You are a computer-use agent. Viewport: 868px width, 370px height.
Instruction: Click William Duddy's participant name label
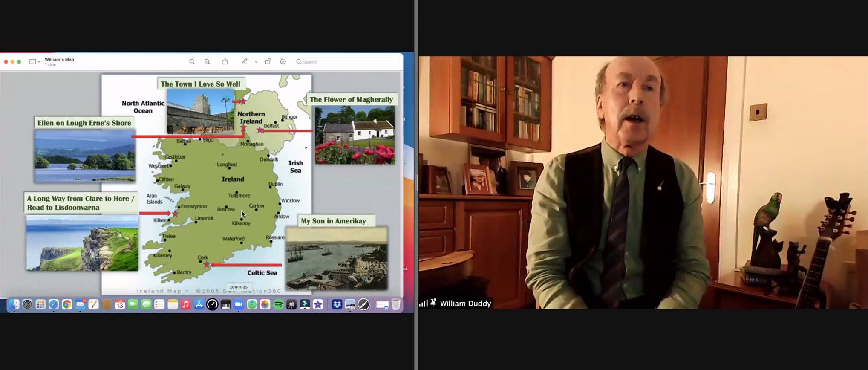[x=465, y=304]
